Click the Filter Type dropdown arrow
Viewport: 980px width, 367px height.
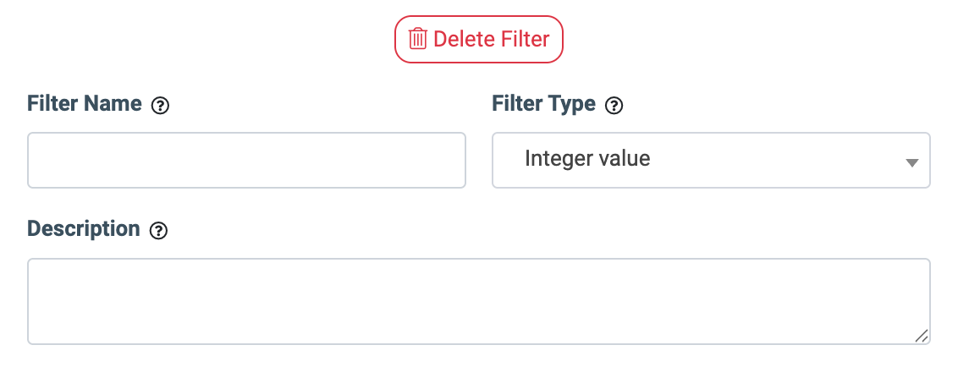[911, 162]
